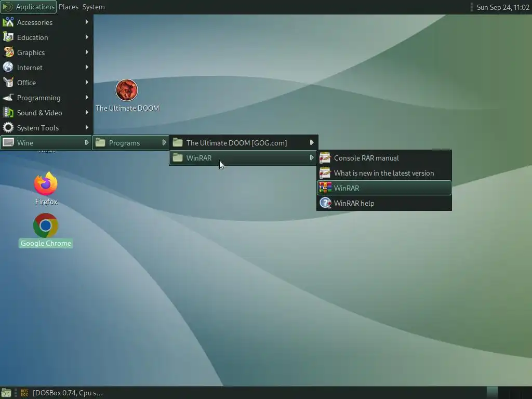
Task: Click The Ultimate DOOM desktop label
Action: pos(127,108)
